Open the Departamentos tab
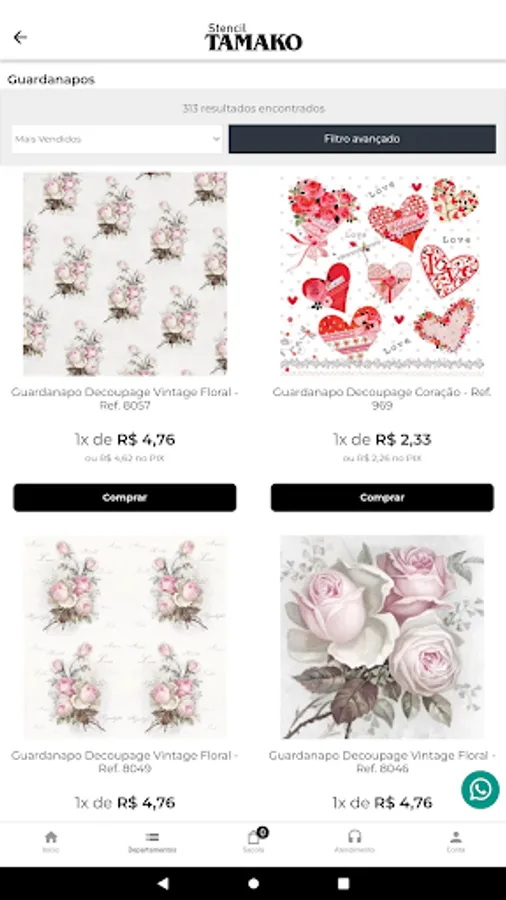Image resolution: width=506 pixels, height=900 pixels. [152, 841]
